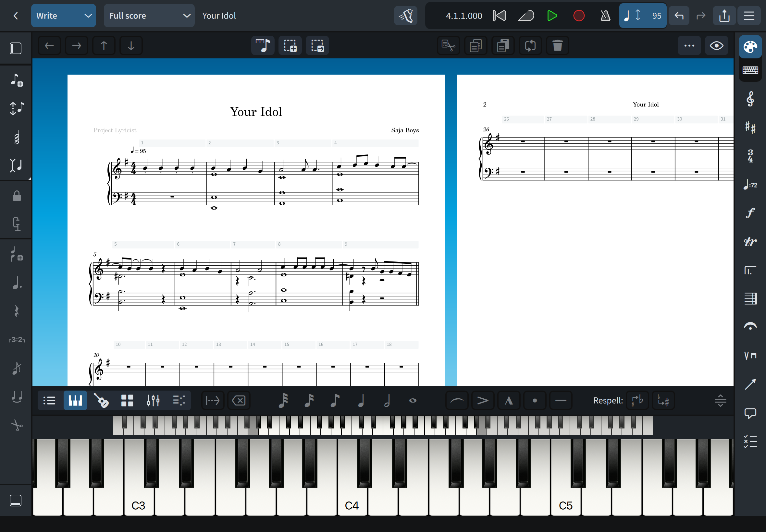The image size is (766, 532).
Task: Select the whole note duration
Action: (412, 400)
